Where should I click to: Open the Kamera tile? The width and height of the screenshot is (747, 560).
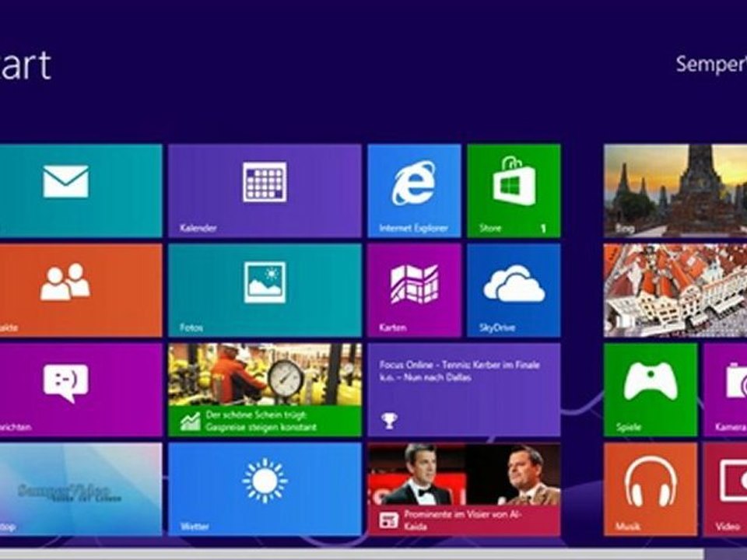[725, 390]
